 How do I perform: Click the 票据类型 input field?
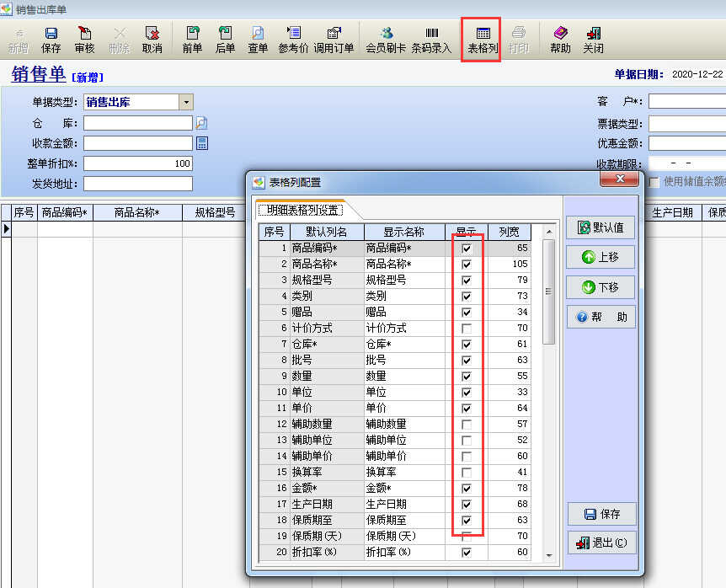point(687,124)
